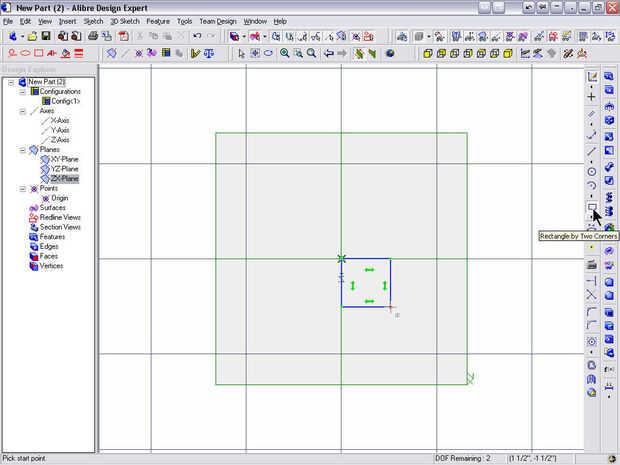Select Rectangle by Two Corners tool
The image size is (620, 465).
click(x=592, y=207)
